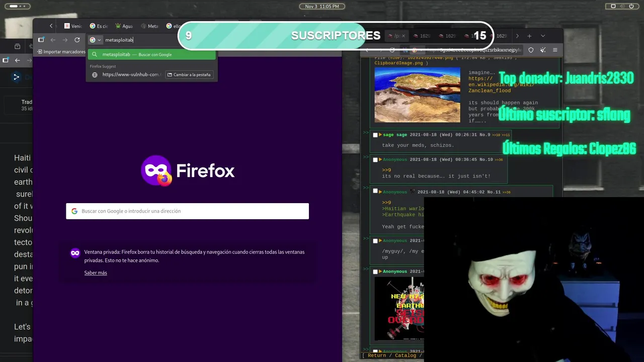The image size is (644, 362).
Task: Click the forward arrow in the private window toolbar
Action: [x=65, y=40]
